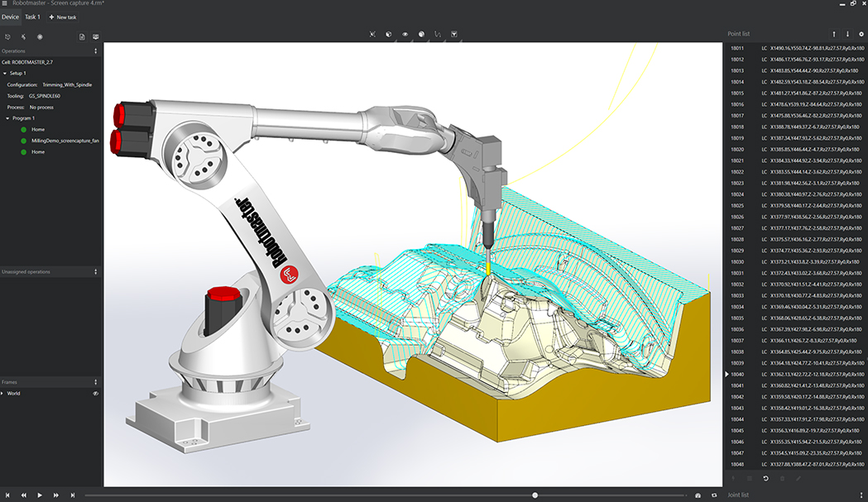Image resolution: width=868 pixels, height=502 pixels.
Task: Click the monitor icon above Operations panel
Action: 96,37
